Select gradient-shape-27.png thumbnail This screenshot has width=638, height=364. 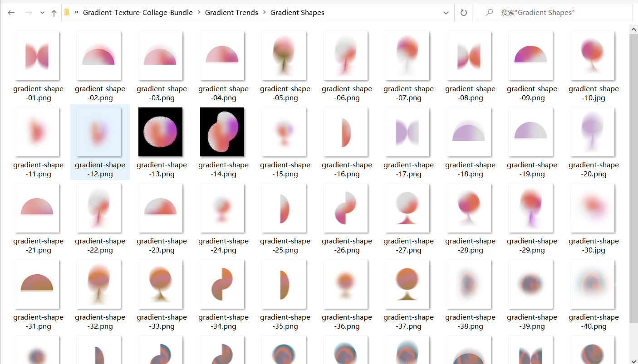point(407,208)
